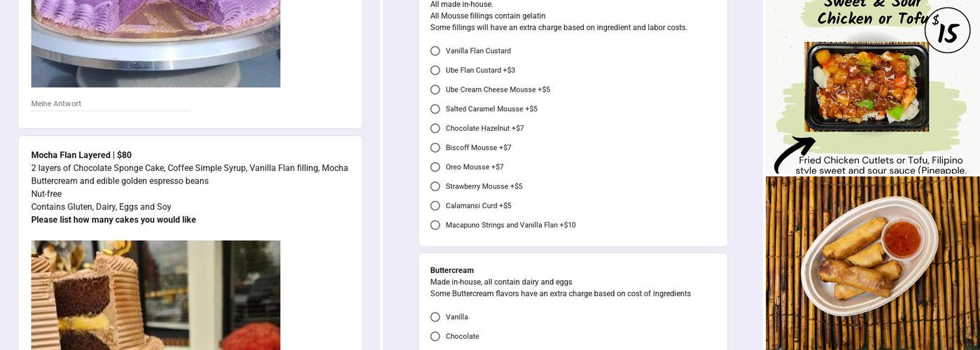
Task: Click the sweet and sour chicken container photo
Action: click(867, 87)
